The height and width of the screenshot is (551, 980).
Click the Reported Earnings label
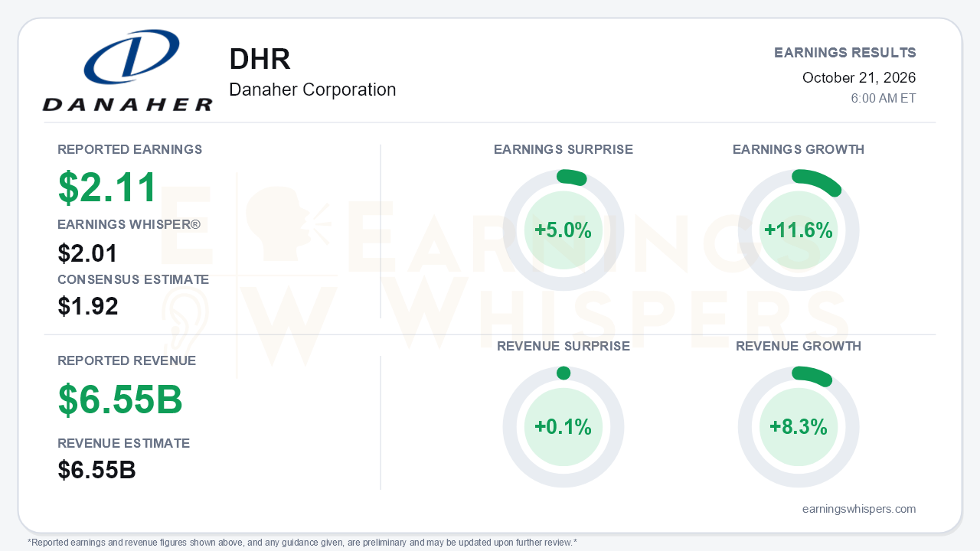point(130,149)
